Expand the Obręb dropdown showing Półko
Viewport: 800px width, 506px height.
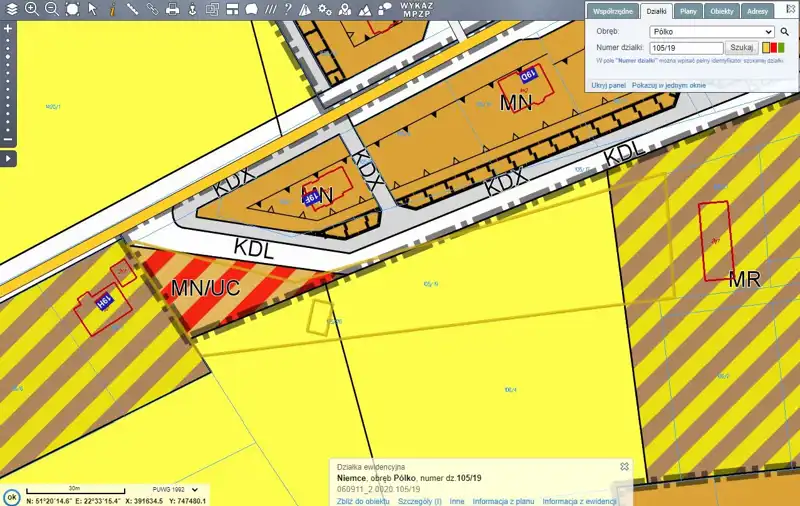pyautogui.click(x=711, y=31)
